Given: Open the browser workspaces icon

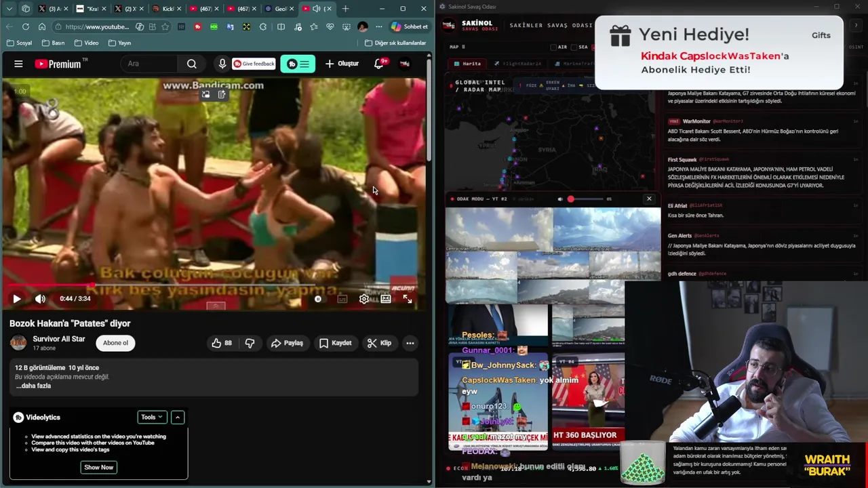Looking at the screenshot, I should [26, 9].
